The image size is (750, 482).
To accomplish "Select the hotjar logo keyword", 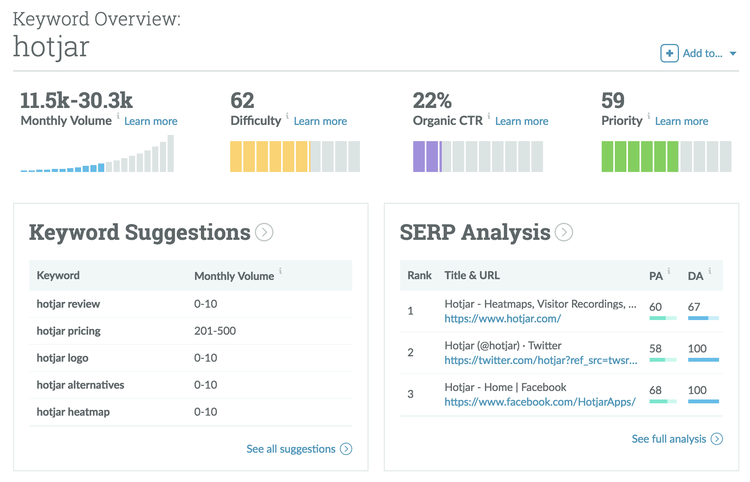I will point(62,358).
